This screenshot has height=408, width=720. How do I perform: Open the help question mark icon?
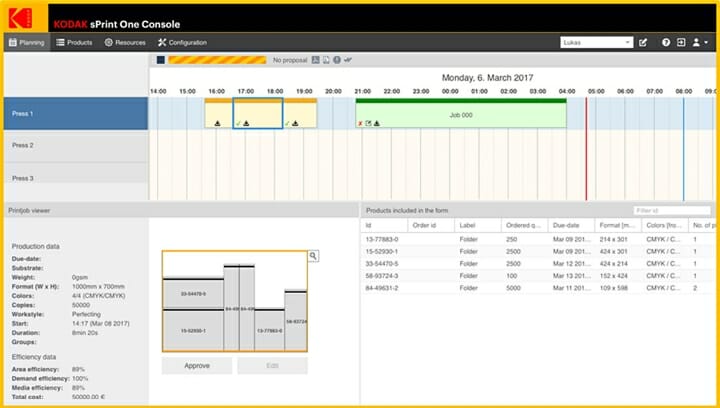[x=666, y=43]
